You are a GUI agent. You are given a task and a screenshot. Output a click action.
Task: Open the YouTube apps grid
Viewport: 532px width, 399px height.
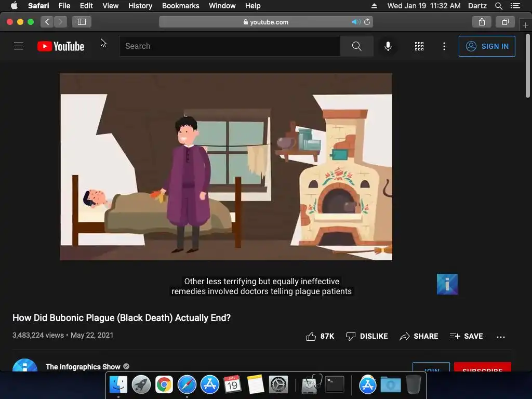pos(419,46)
